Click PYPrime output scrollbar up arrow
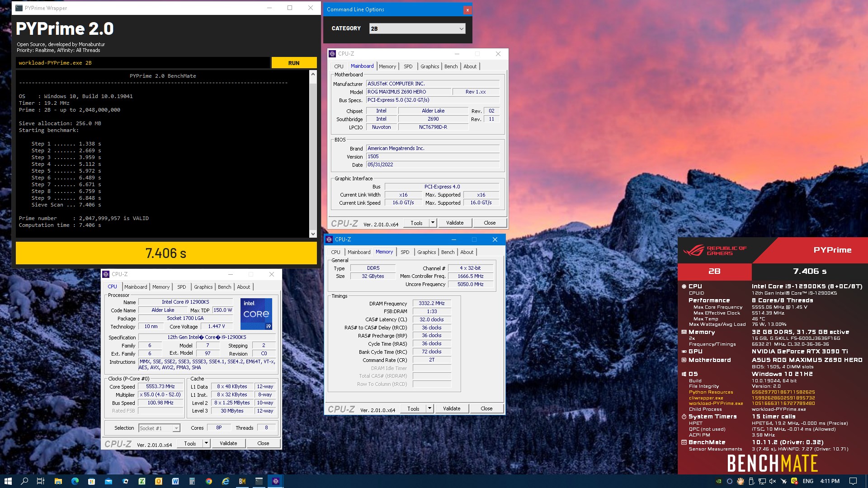The image size is (868, 488). tap(313, 74)
